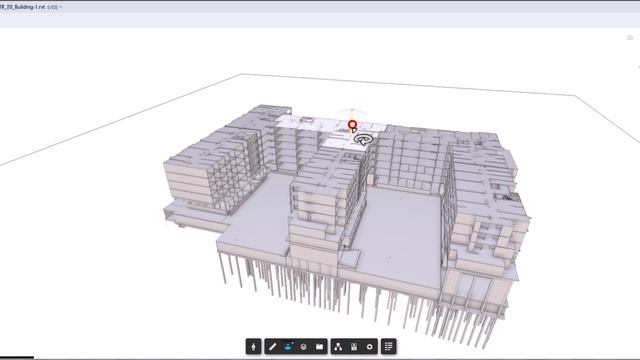Select the measure ruler tool

272,347
